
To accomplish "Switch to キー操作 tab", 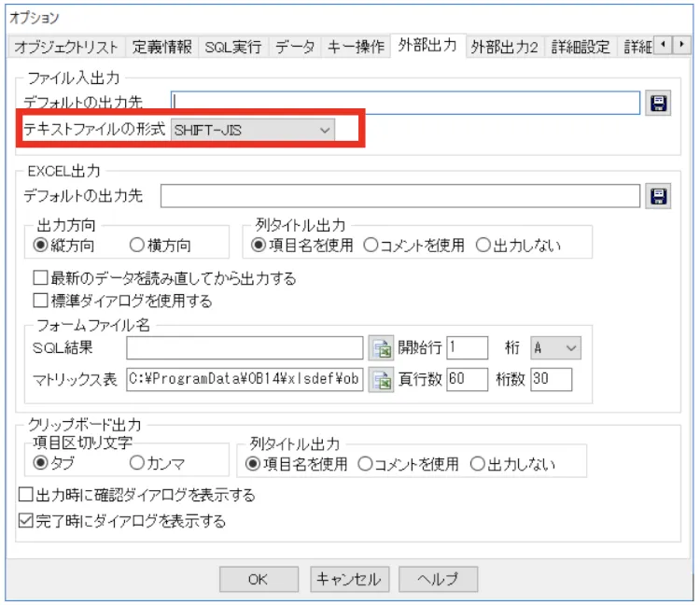I will click(356, 47).
